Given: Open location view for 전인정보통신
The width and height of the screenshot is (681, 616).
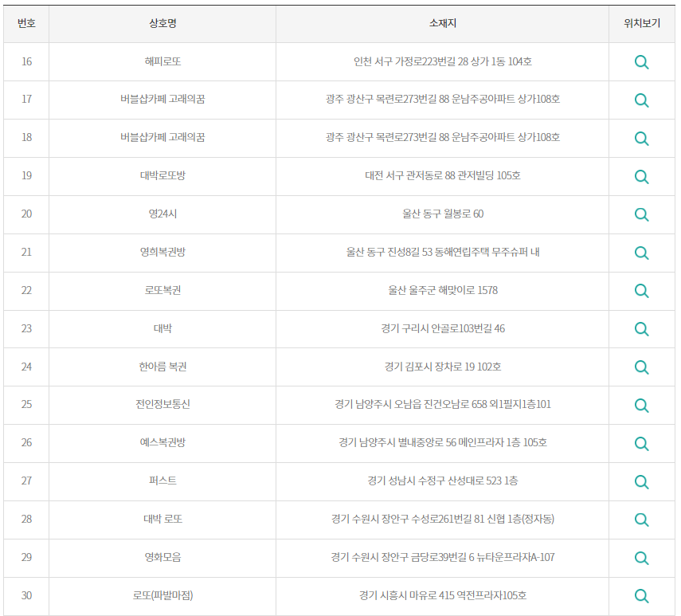Looking at the screenshot, I should [641, 406].
